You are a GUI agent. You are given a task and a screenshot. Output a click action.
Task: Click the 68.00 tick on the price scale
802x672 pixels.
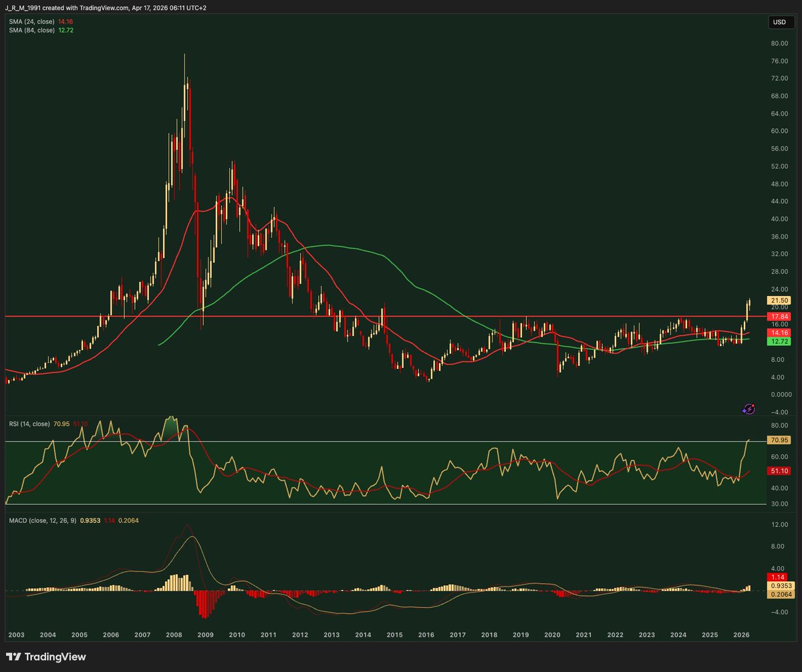pyautogui.click(x=779, y=96)
